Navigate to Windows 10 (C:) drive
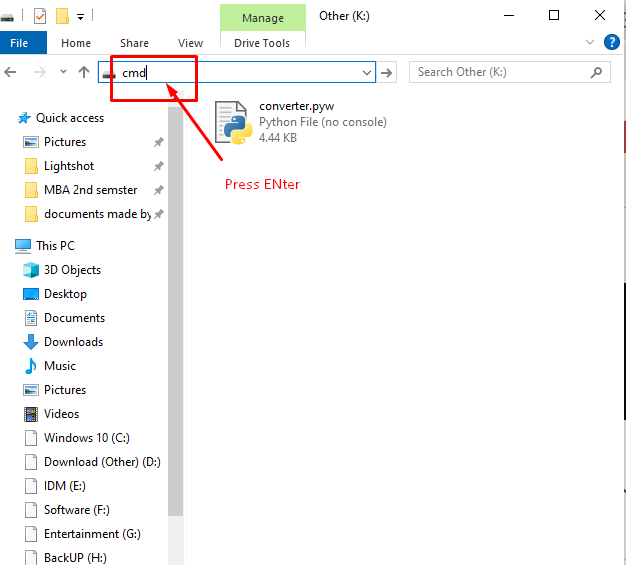Screen dimensions: 626x565 [x=86, y=438]
